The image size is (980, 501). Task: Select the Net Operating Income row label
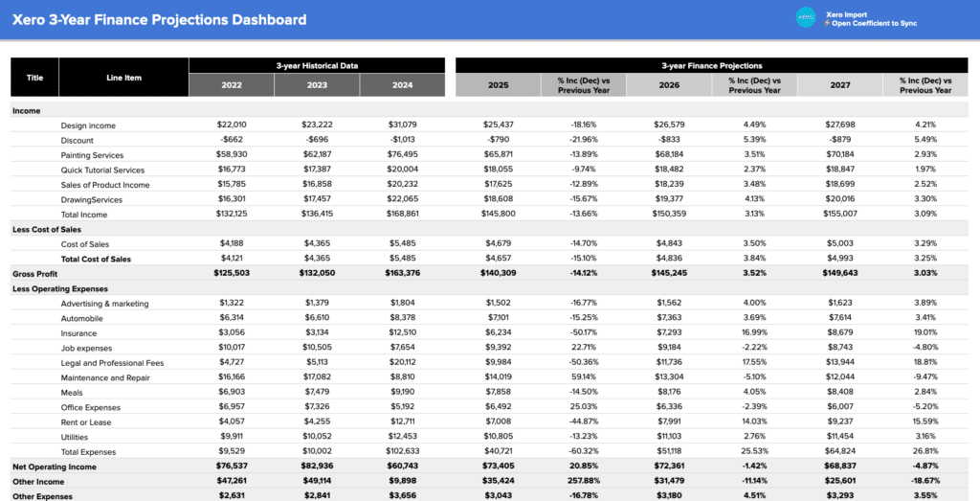(x=55, y=467)
